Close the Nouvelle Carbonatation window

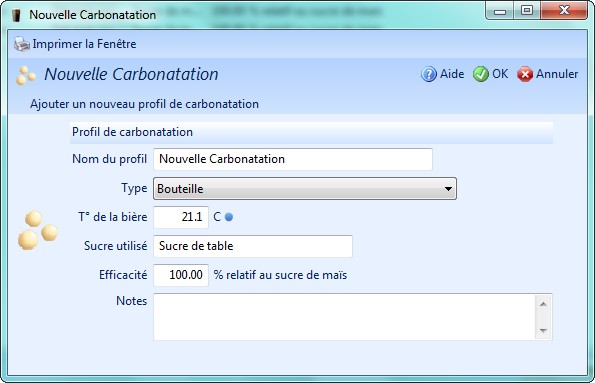[564, 11]
